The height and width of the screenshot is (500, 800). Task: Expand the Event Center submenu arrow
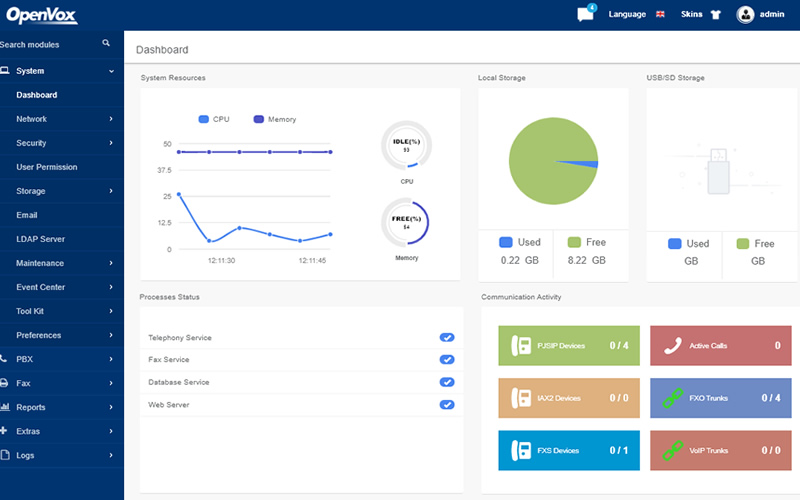point(111,287)
